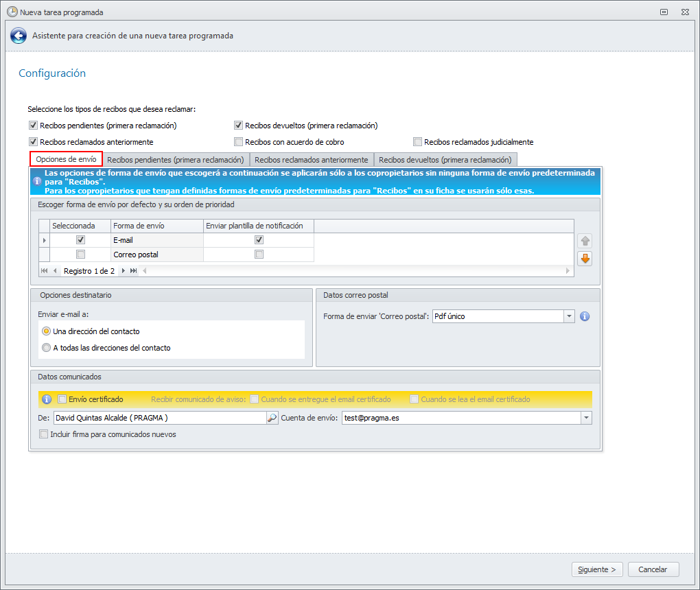Image resolution: width=700 pixels, height=590 pixels.
Task: Check Recibos con acuerdo de cobro
Action: pos(238,142)
